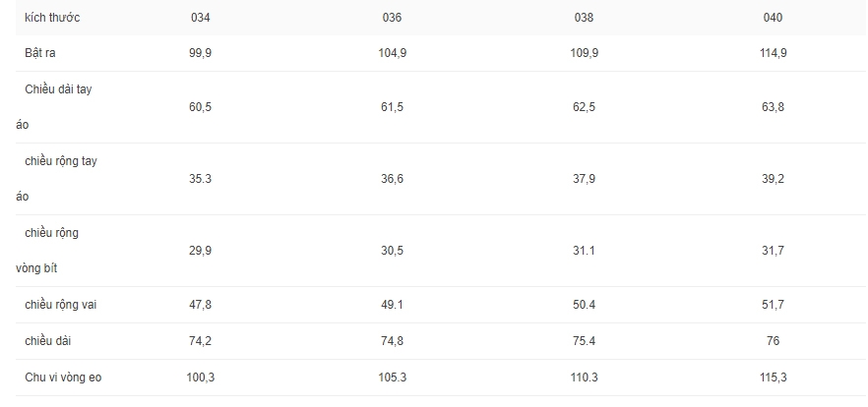
Task: Click the 036 size column header
Action: click(x=392, y=18)
